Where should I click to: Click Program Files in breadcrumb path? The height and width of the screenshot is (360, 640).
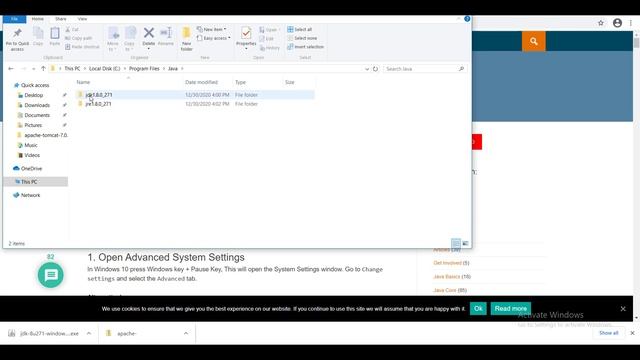[x=144, y=69]
